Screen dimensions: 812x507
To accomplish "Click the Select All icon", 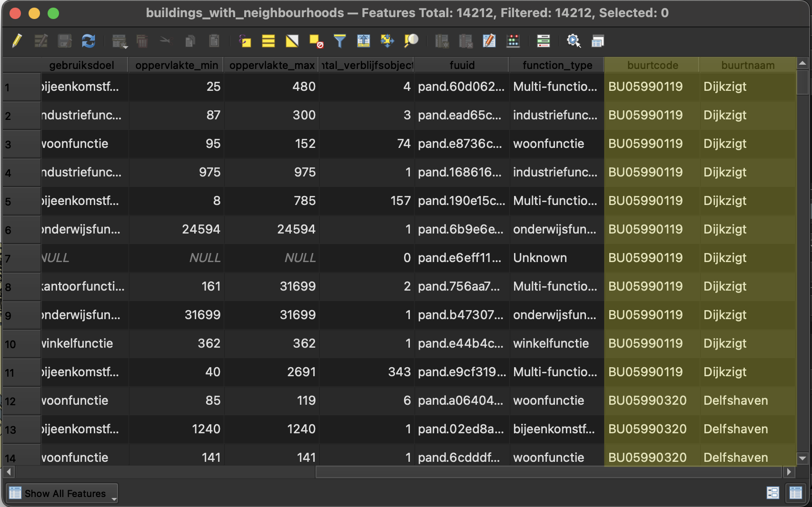I will [268, 41].
